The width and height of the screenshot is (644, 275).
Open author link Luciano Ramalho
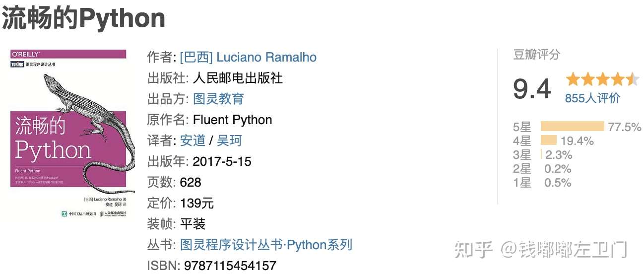click(248, 57)
